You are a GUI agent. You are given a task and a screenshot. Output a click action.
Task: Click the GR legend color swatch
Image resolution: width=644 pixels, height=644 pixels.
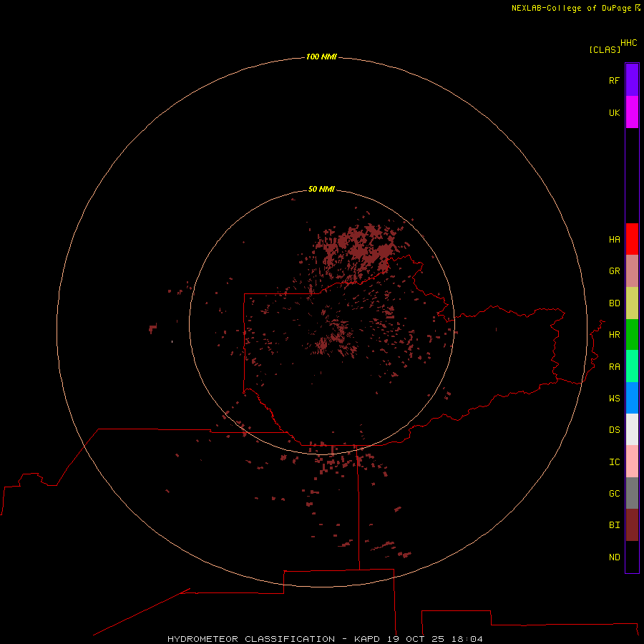(632, 271)
